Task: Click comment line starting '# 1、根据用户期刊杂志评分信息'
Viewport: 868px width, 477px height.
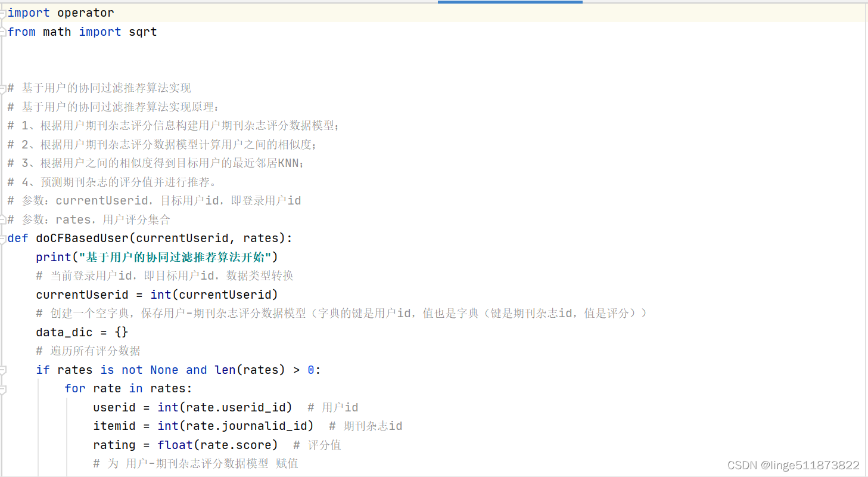Action: tap(173, 126)
